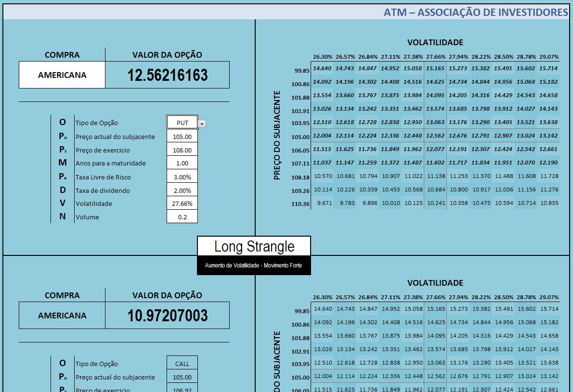Screen dimensions: 573x392
Task: Select the 29.07% volatility column header in top table
Action: click(548, 57)
